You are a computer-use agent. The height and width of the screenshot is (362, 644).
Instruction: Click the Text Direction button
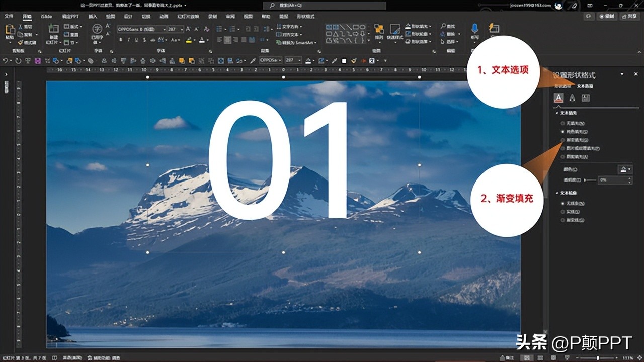pyautogui.click(x=290, y=26)
